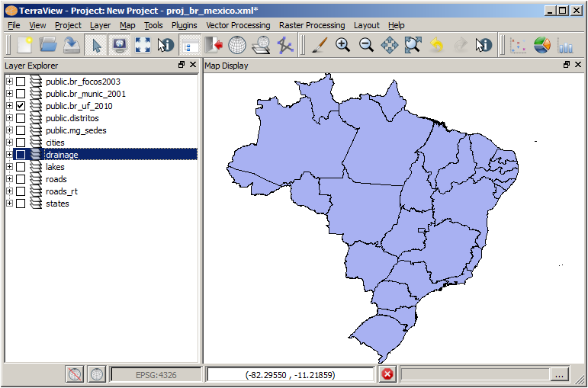Expand the states tree node
Image resolution: width=588 pixels, height=388 pixels.
[9, 204]
